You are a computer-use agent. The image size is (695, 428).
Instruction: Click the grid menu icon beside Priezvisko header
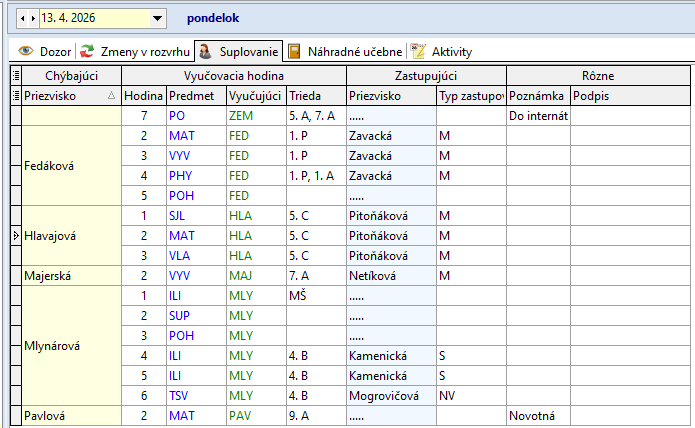[15, 96]
